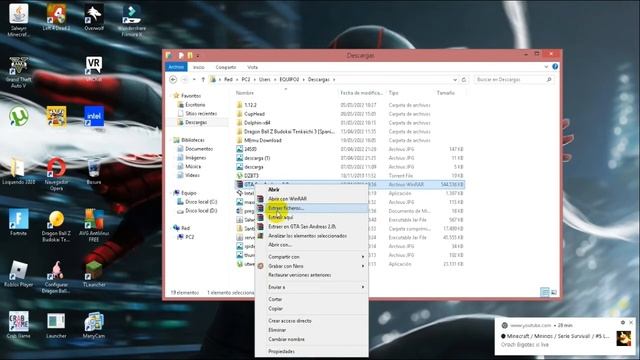This screenshot has width=640, height=360.
Task: Expand the Grabar con Nero submenu
Action: 311,266
